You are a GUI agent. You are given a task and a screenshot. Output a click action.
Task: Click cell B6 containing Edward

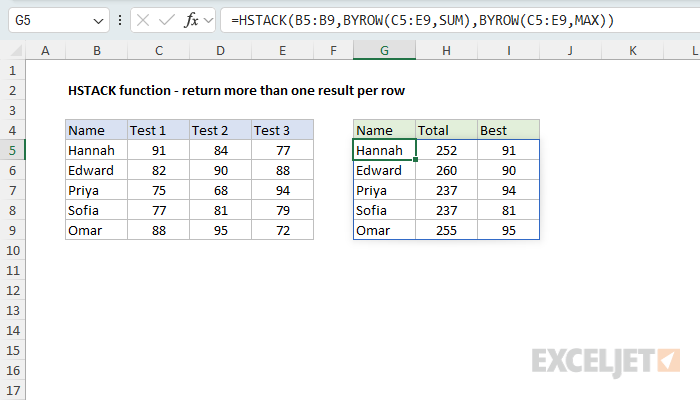96,171
